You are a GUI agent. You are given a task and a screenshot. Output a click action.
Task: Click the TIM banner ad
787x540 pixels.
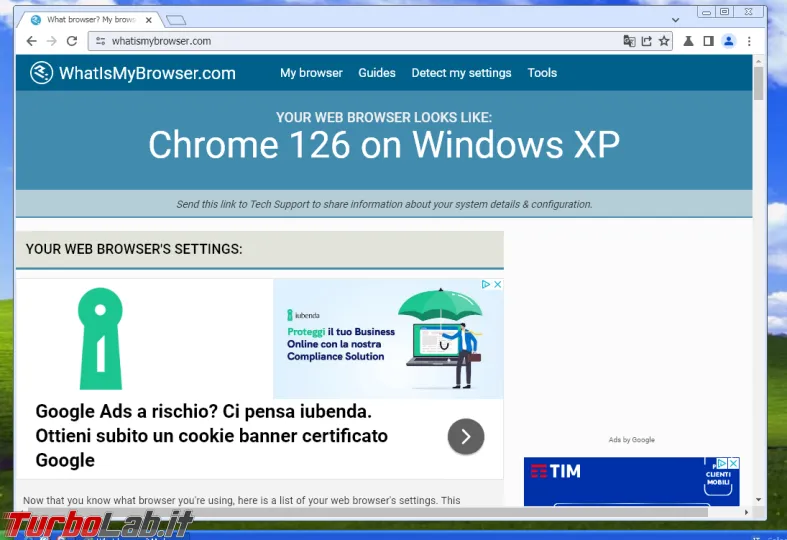coord(631,481)
